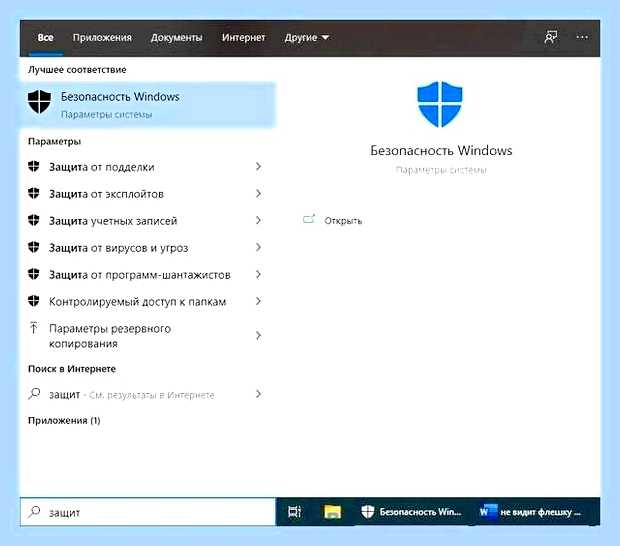
Task: Open File Explorer from the taskbar
Action: coord(332,512)
